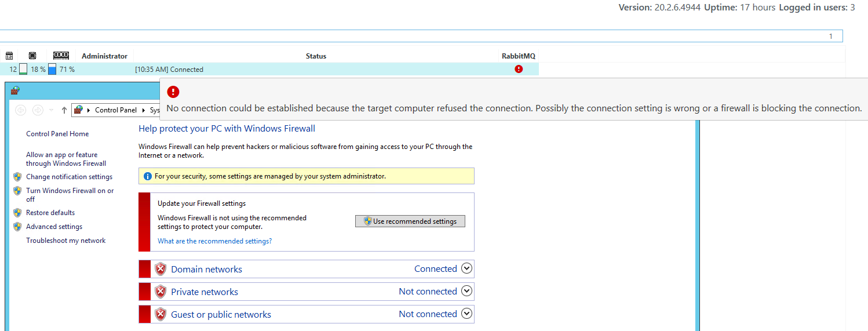The width and height of the screenshot is (868, 331).
Task: Open recent locations dropdown arrow
Action: (x=51, y=110)
